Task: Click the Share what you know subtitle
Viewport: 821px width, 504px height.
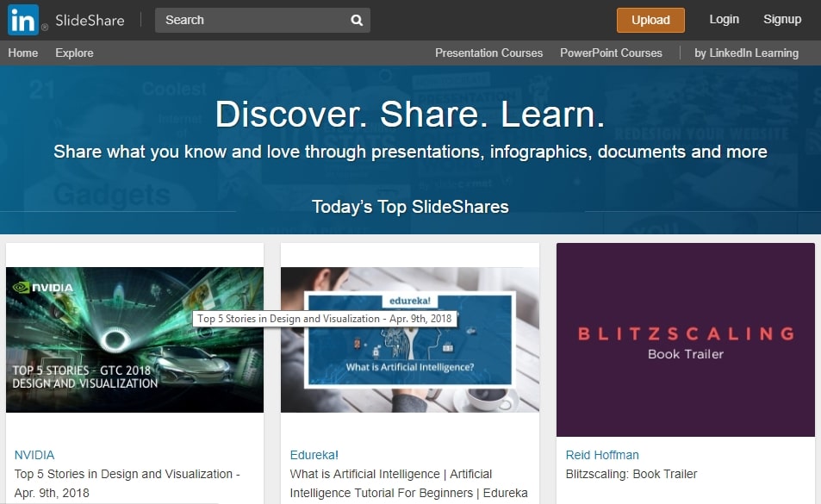Action: click(x=410, y=152)
